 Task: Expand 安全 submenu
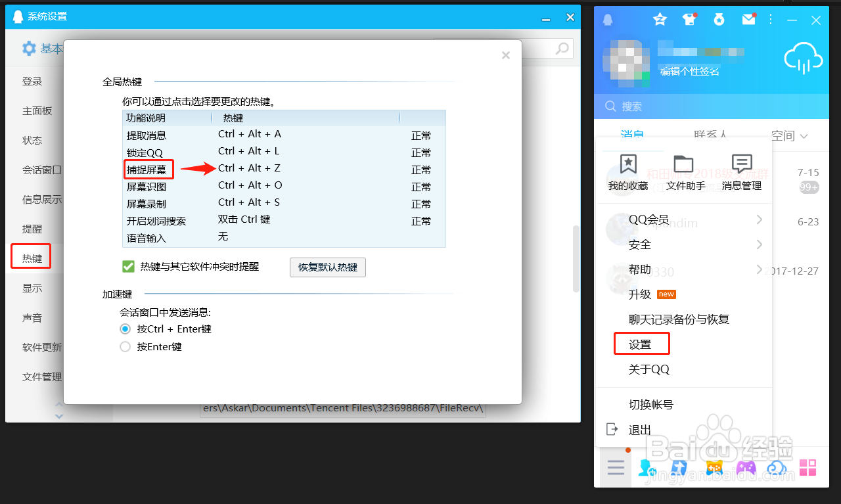pyautogui.click(x=760, y=244)
